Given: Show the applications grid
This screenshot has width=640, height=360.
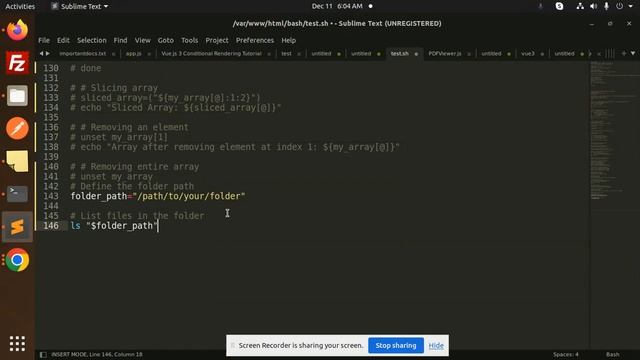Looking at the screenshot, I should (x=17, y=343).
